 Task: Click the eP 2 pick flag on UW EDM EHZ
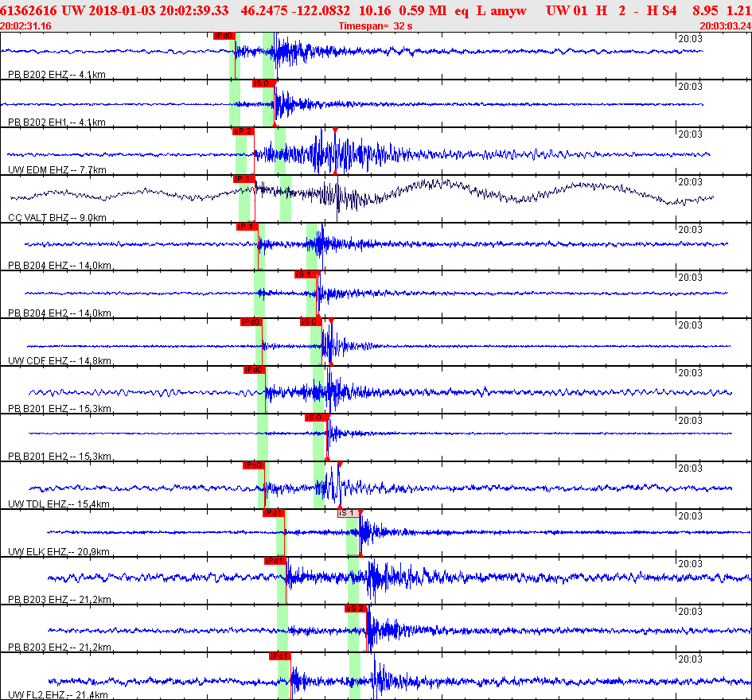coord(244,131)
